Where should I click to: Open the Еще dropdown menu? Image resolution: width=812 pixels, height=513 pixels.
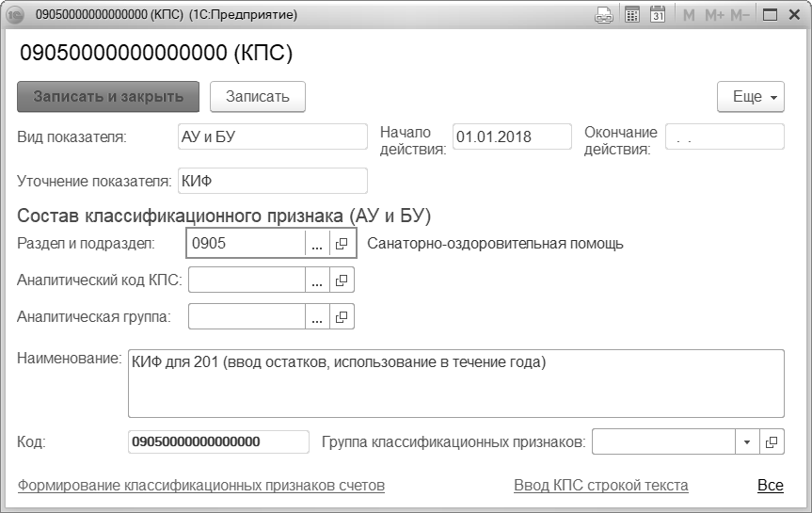point(751,97)
